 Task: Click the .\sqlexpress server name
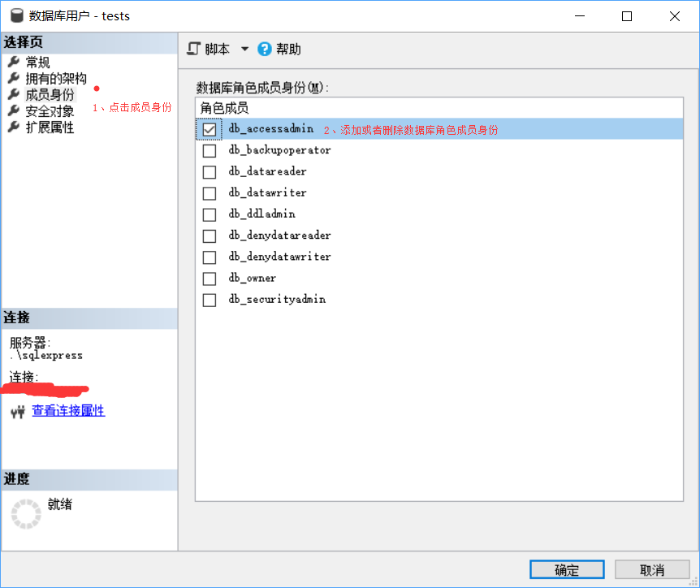click(46, 356)
